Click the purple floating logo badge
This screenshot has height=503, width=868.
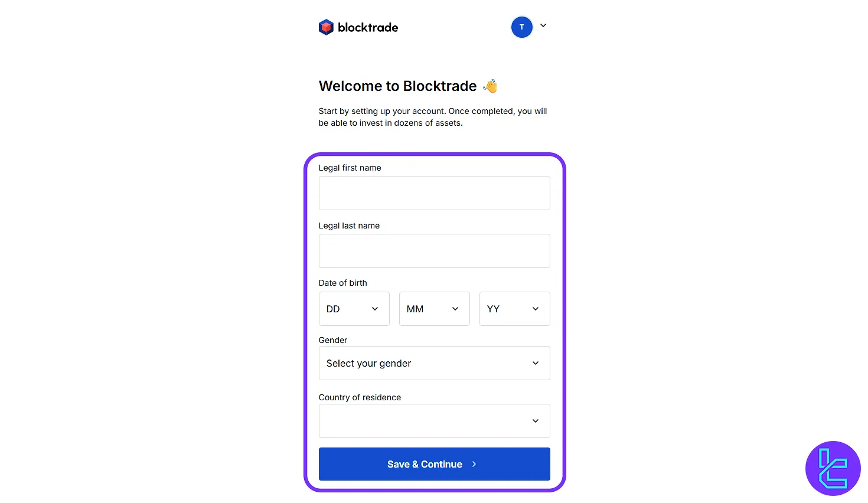point(833,468)
